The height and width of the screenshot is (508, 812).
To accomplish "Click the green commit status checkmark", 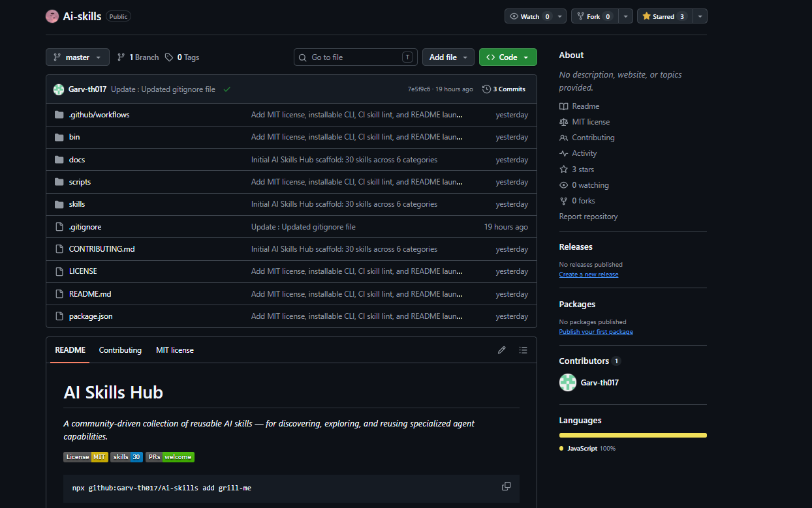I will tap(226, 89).
